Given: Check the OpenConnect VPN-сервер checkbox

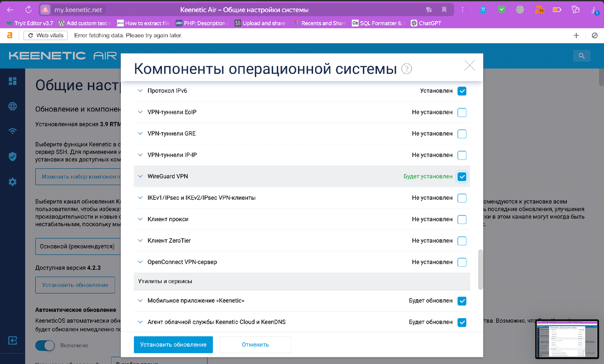Looking at the screenshot, I should pyautogui.click(x=462, y=262).
